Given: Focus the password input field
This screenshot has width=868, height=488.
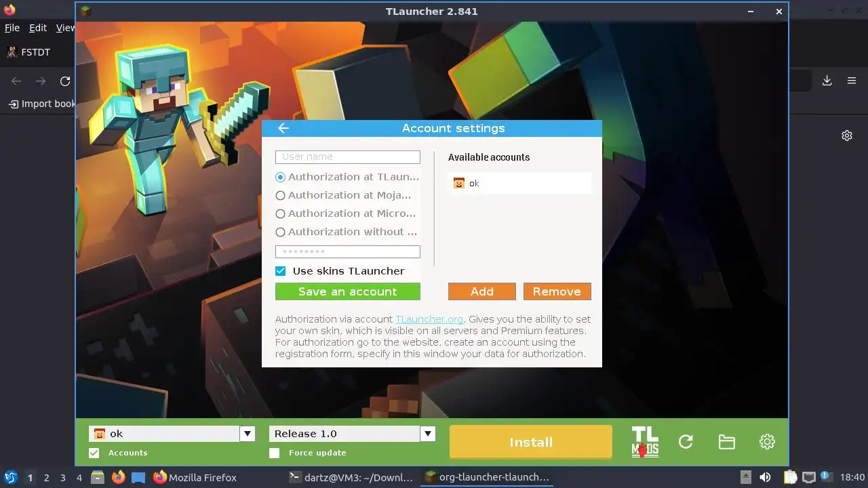Looking at the screenshot, I should (x=348, y=251).
